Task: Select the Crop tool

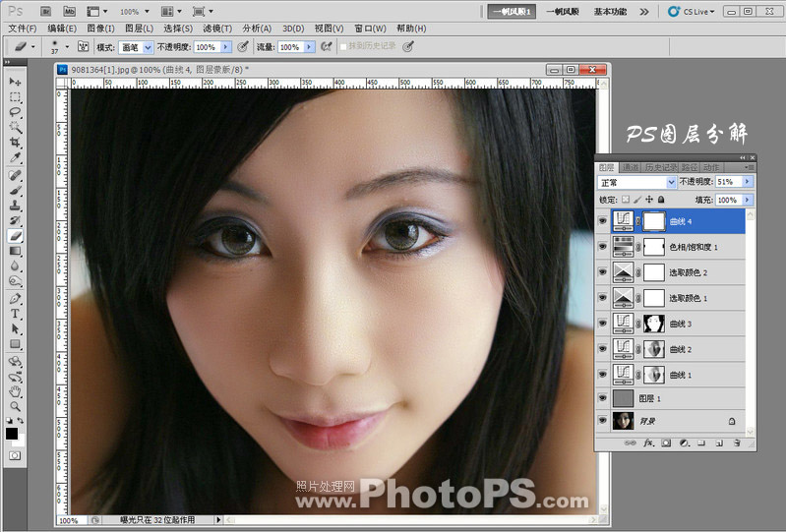Action: pos(15,143)
